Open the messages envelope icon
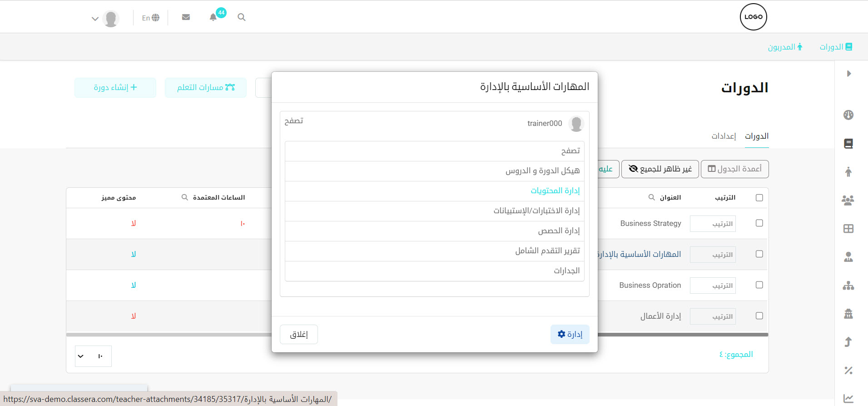 pyautogui.click(x=186, y=17)
